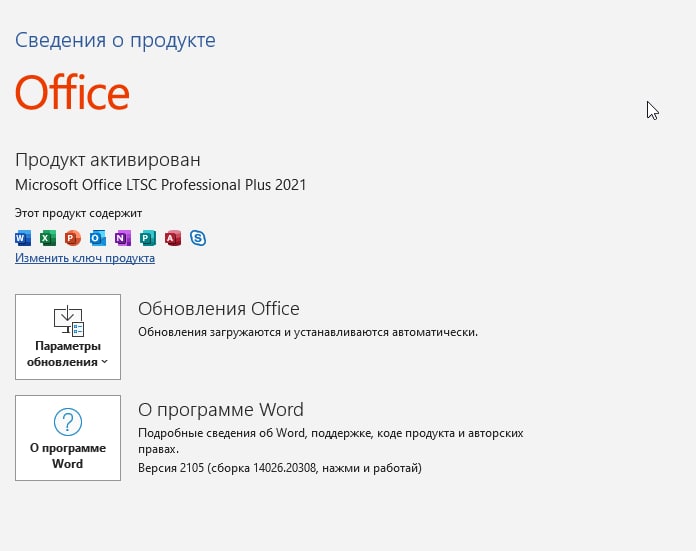
Task: Select the automatic updates description text
Action: 308,332
